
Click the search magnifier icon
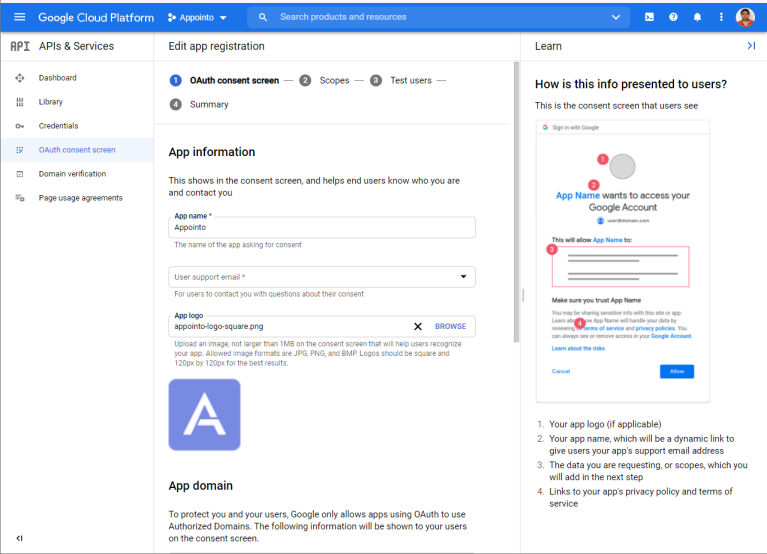(263, 17)
